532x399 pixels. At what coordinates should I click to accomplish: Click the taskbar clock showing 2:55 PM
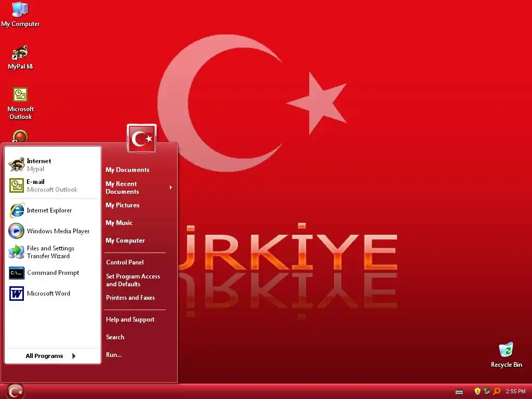(515, 391)
